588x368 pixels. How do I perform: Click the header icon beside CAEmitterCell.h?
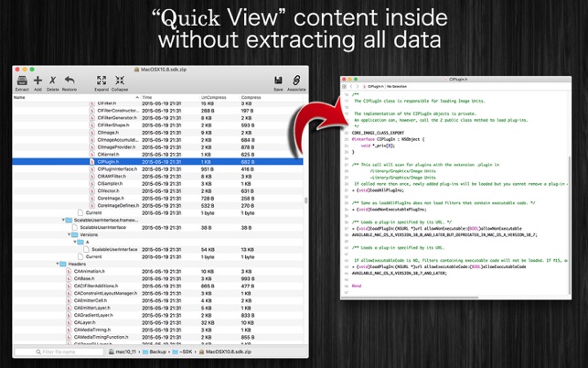coord(69,300)
